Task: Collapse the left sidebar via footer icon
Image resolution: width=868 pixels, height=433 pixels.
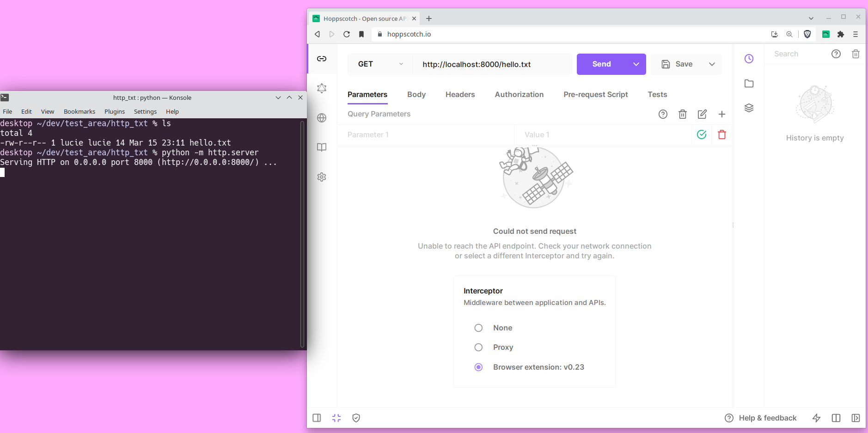Action: tap(317, 418)
